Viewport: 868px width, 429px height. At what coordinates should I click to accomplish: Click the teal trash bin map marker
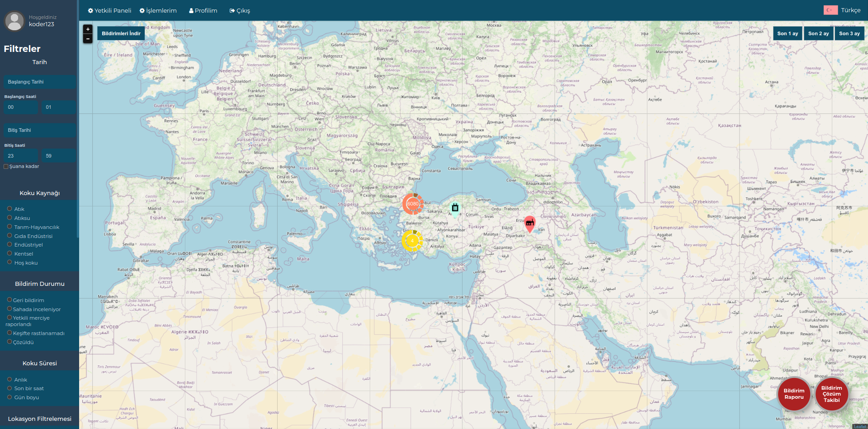coord(455,208)
